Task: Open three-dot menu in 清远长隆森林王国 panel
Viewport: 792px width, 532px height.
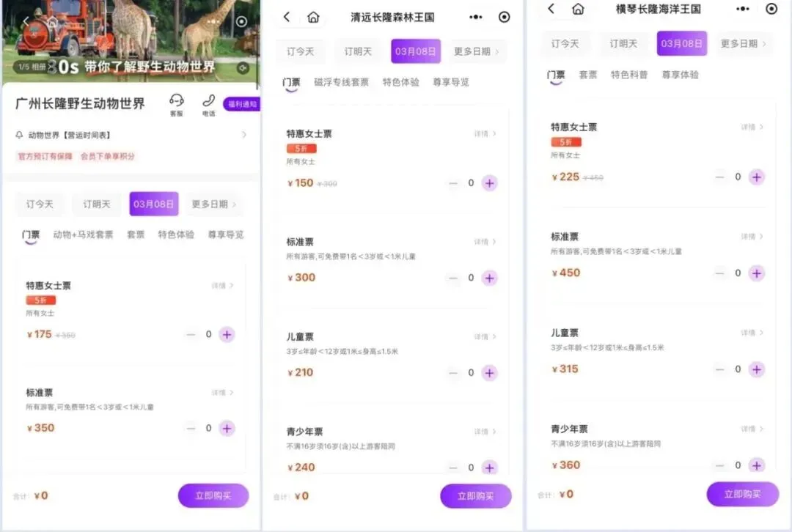Action: 476,17
